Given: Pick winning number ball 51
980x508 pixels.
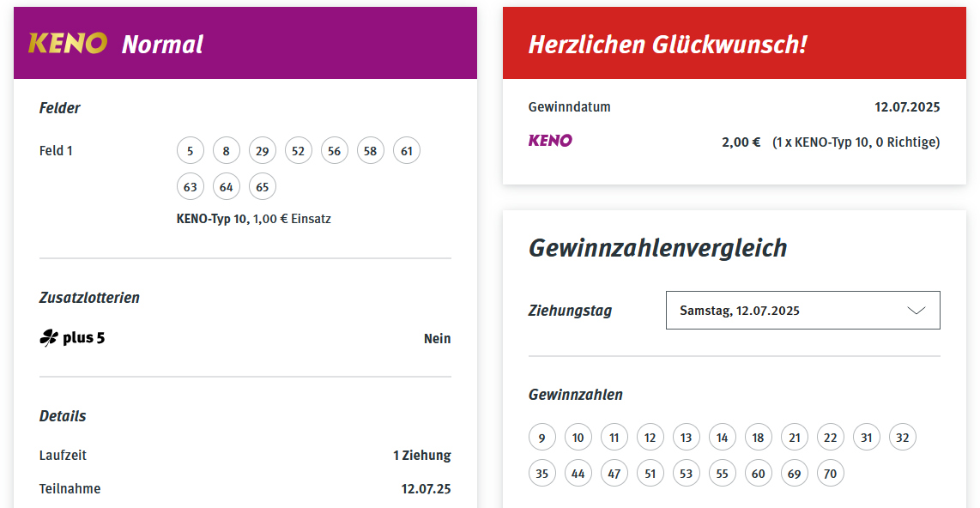Looking at the screenshot, I should pos(650,473).
